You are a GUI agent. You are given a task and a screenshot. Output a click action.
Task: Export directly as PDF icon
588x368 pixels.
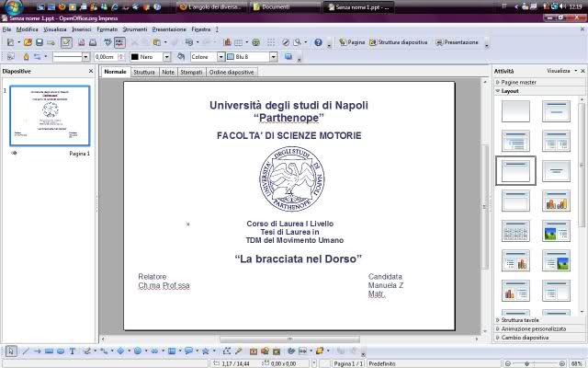[x=82, y=42]
